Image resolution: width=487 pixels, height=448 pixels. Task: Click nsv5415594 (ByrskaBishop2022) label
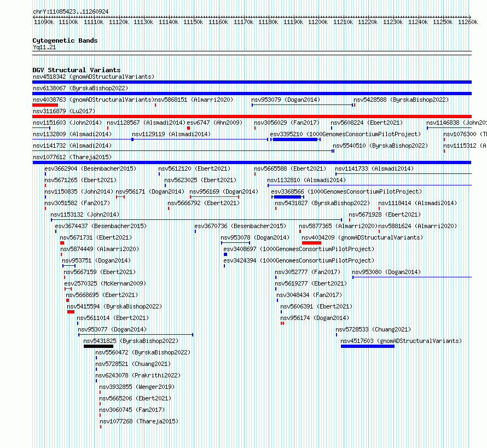(114, 306)
